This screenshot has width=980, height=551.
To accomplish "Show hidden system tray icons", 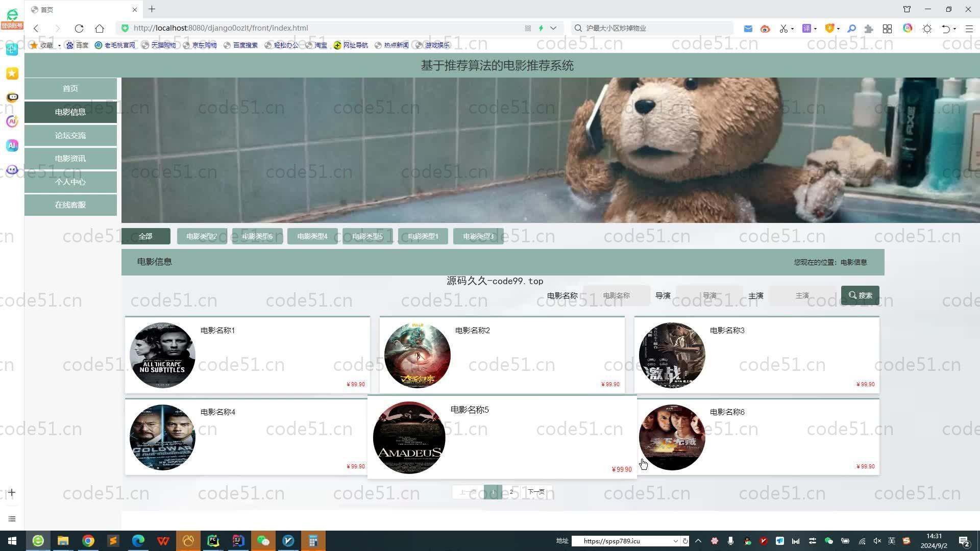I will tap(698, 541).
